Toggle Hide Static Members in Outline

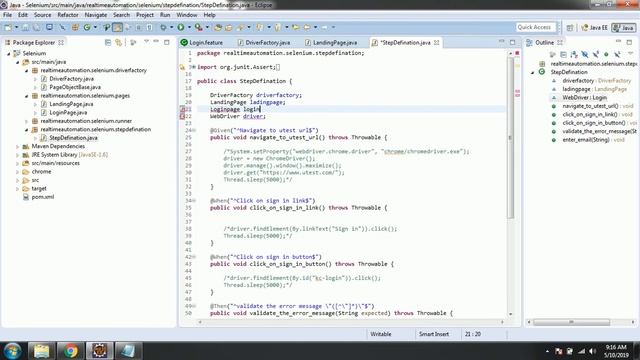pyautogui.click(x=596, y=54)
